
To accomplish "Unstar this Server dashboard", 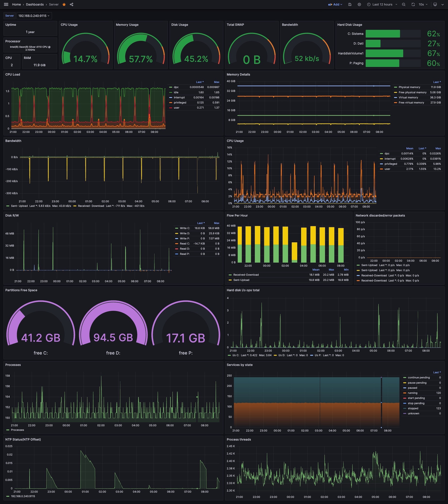I will pos(64,4).
